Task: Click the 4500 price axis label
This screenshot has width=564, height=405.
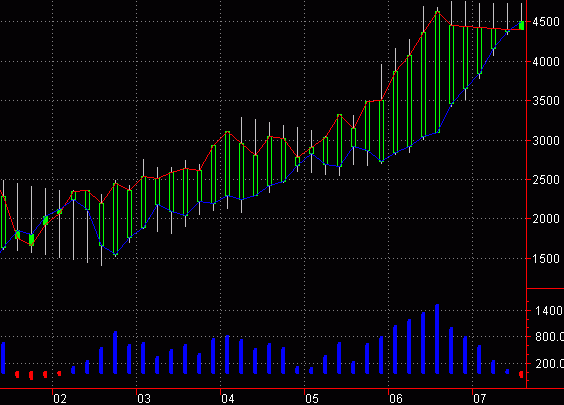Action: point(546,22)
